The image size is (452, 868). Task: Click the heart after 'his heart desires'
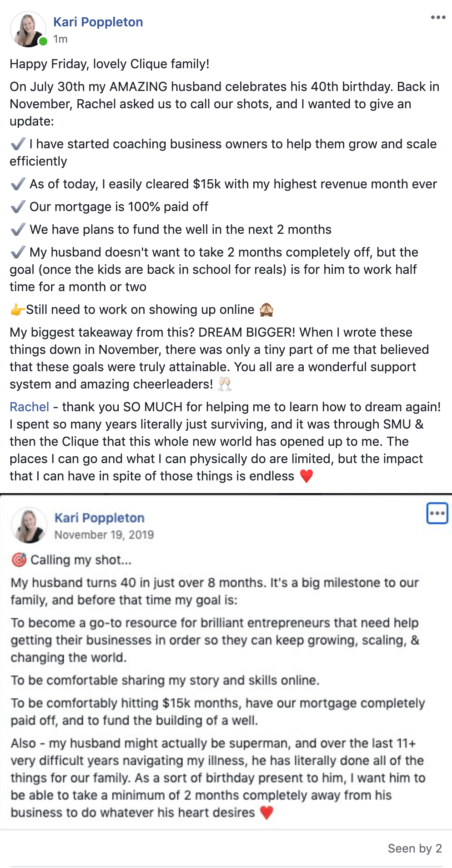(x=266, y=812)
